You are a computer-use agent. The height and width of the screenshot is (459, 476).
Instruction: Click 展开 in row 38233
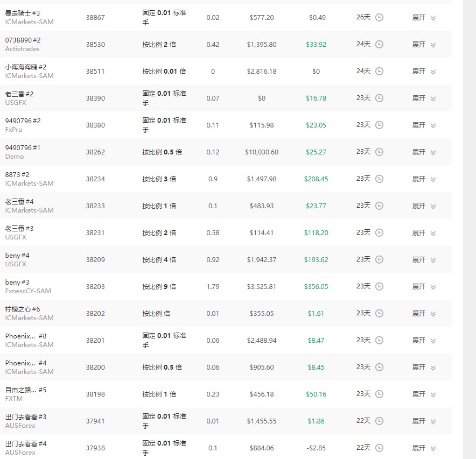tap(418, 206)
